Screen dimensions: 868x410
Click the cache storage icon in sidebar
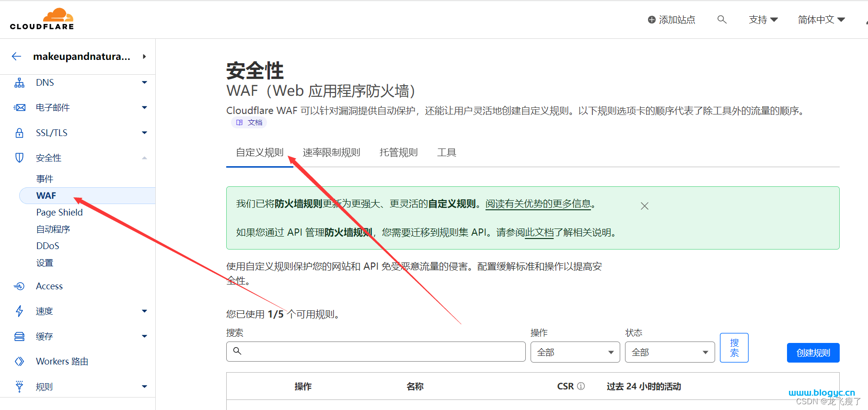[x=19, y=336]
